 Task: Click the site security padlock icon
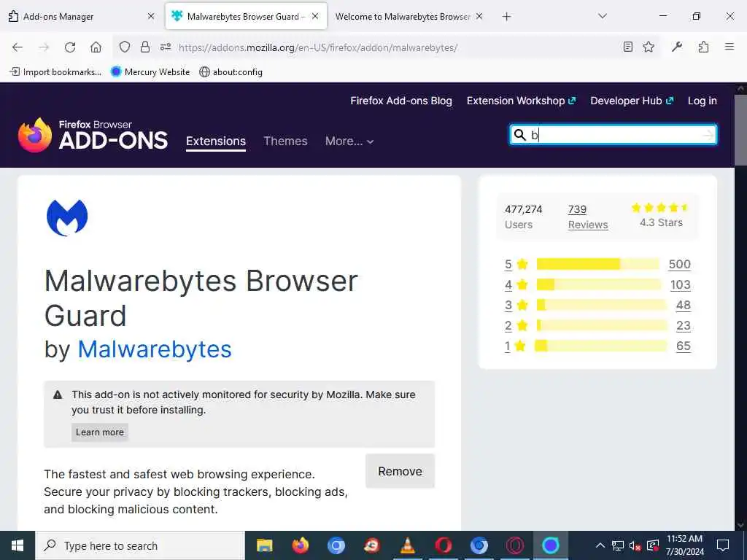point(145,47)
